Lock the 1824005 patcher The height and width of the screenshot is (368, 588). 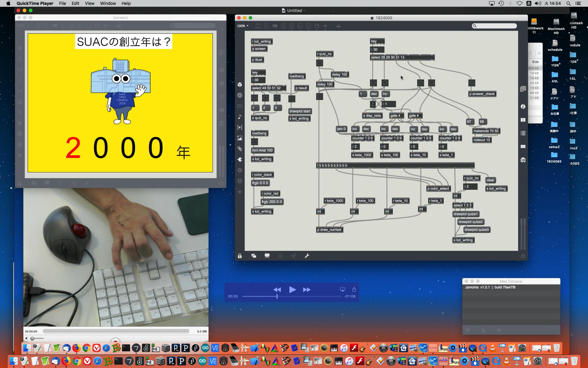[x=240, y=256]
